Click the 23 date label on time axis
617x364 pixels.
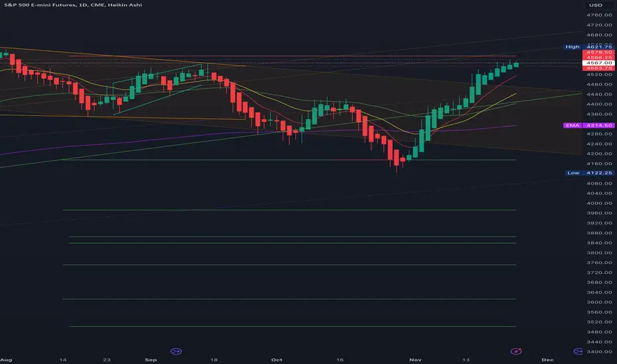(107, 359)
